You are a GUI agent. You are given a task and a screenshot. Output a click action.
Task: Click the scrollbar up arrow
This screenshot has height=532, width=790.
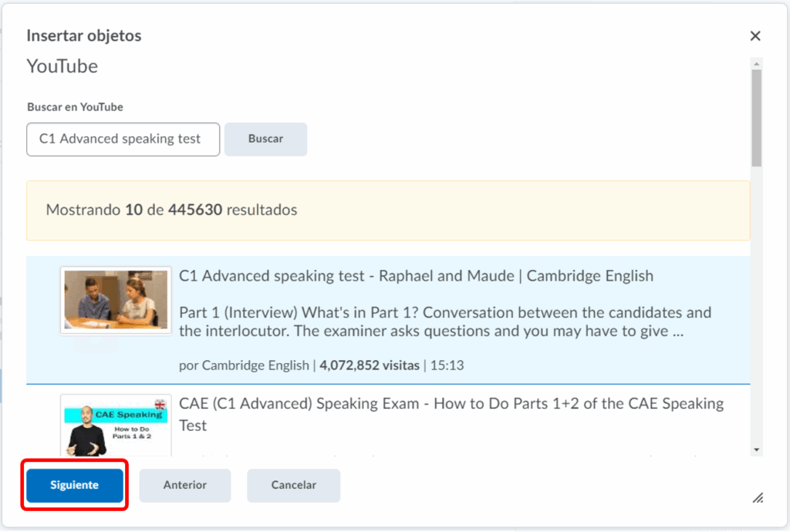click(757, 64)
